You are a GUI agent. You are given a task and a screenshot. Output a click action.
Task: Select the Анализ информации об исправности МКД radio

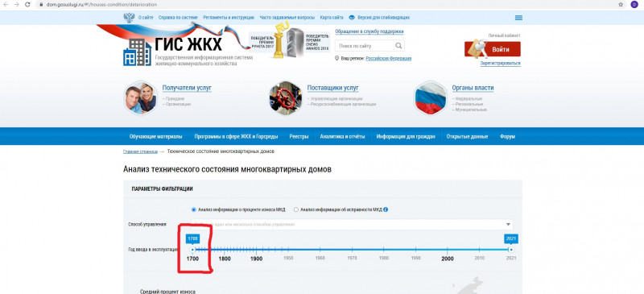[x=295, y=209]
